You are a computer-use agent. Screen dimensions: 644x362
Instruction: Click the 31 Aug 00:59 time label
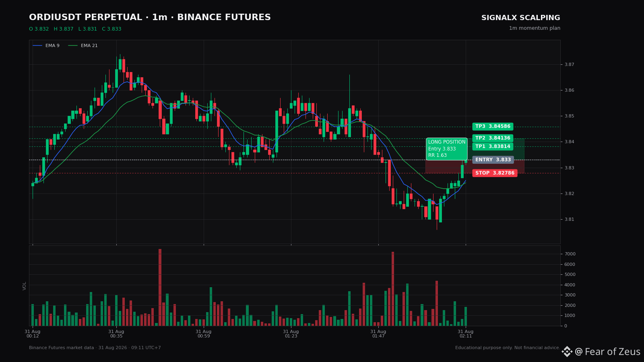[x=204, y=334]
